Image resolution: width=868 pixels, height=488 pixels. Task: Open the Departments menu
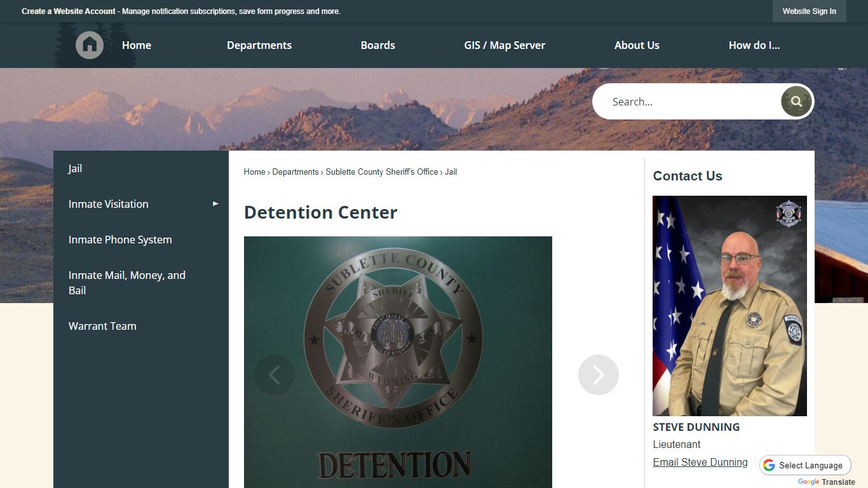(x=259, y=45)
